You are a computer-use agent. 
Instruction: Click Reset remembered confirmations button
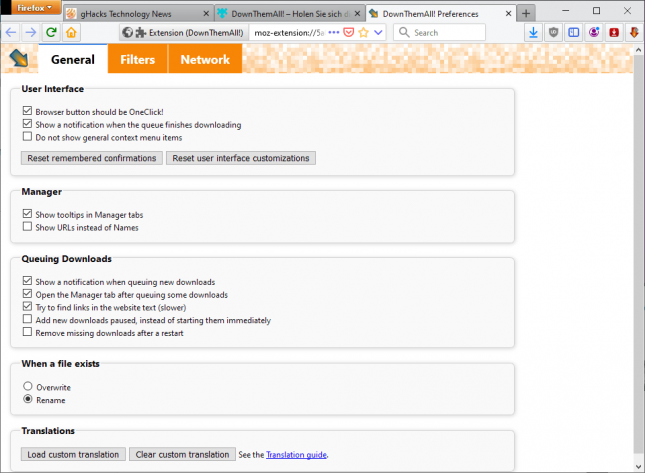point(92,158)
